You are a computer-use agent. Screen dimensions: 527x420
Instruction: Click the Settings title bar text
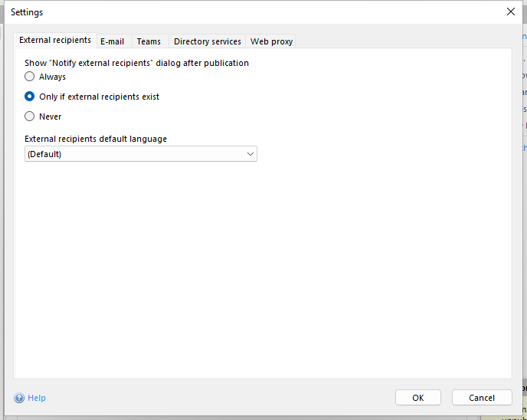coord(27,12)
